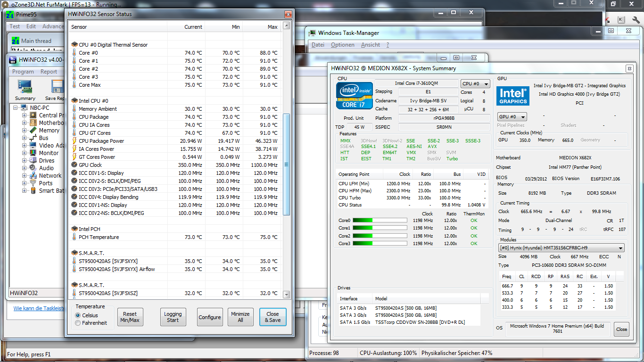The height and width of the screenshot is (362, 644).
Task: Click the Central Processor chip icon
Action: point(33,115)
